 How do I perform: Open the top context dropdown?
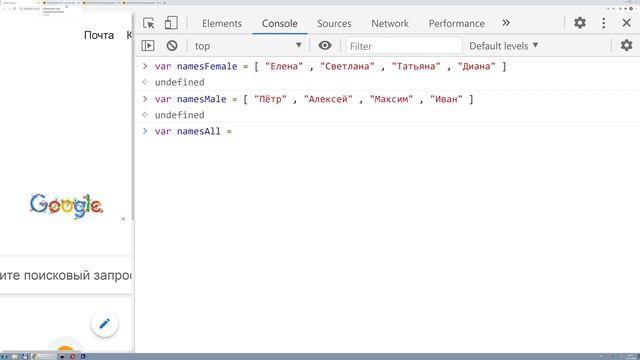click(x=248, y=46)
